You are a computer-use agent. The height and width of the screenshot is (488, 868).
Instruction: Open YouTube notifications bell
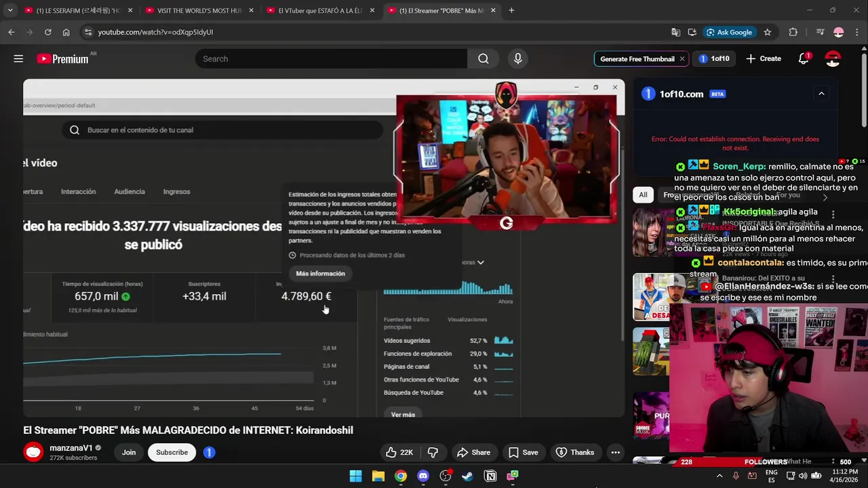(x=804, y=59)
